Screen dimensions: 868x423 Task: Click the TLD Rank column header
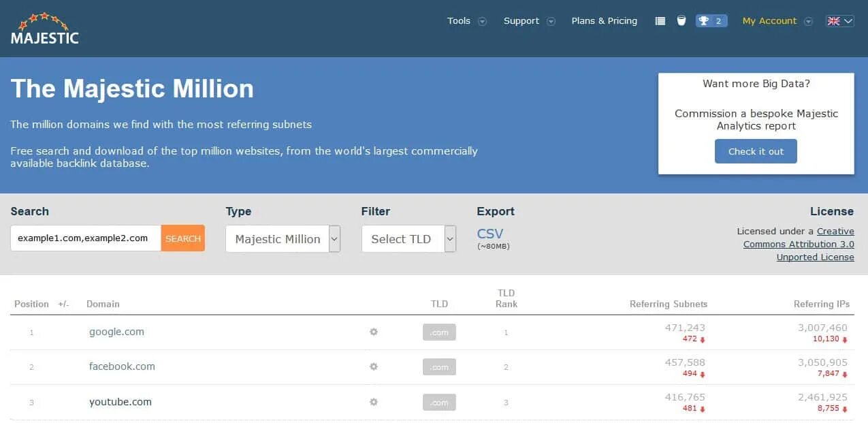click(x=507, y=298)
